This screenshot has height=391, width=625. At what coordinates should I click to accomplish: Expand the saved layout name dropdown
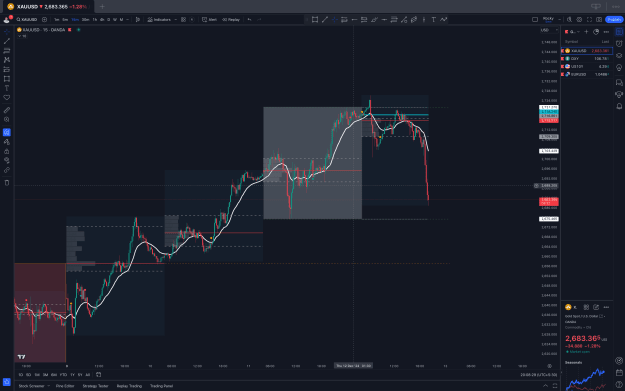pos(560,20)
